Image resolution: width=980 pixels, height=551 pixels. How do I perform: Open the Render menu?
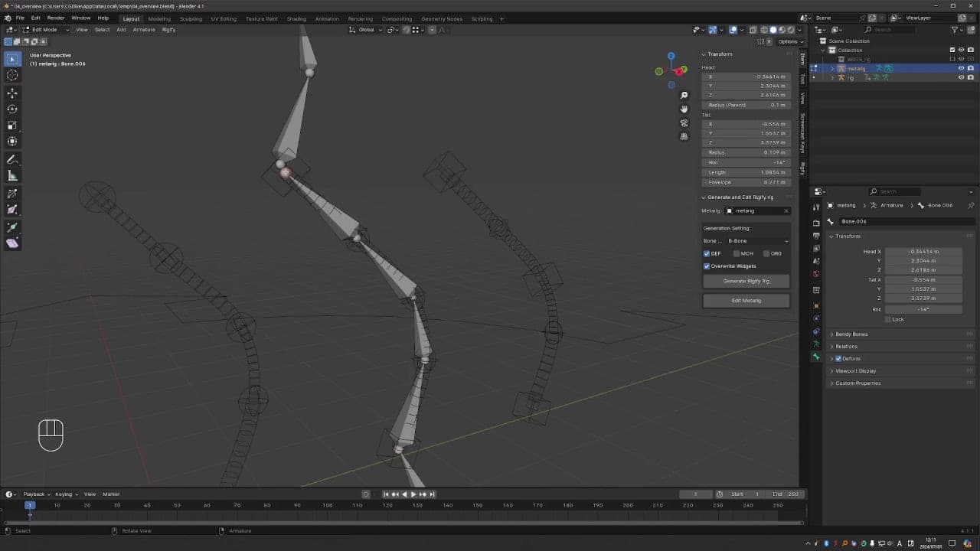[x=56, y=18]
